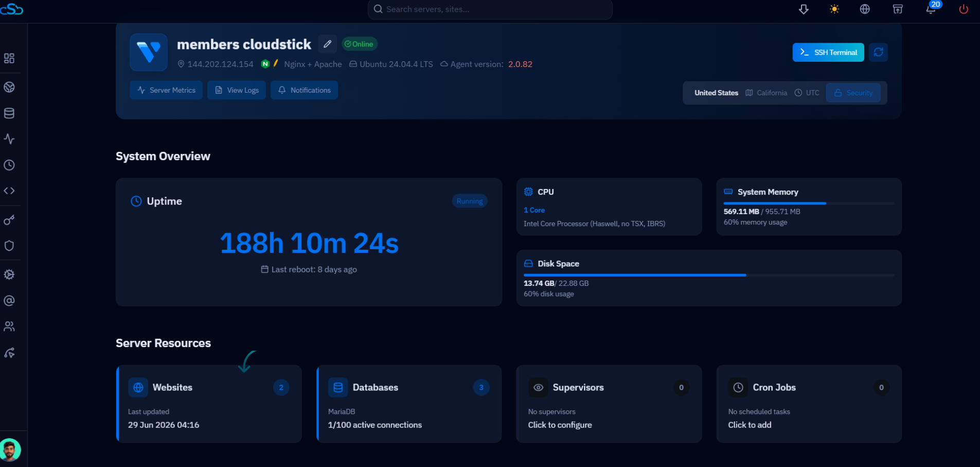The image size is (980, 467).
Task: Open the Notifications tab button
Action: coord(304,90)
